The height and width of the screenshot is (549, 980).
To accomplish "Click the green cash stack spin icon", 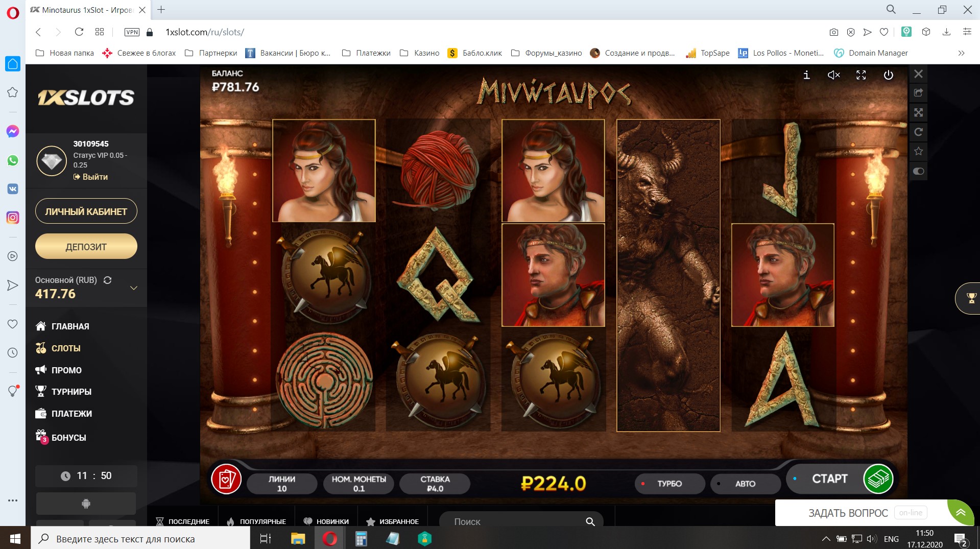I will click(x=878, y=479).
